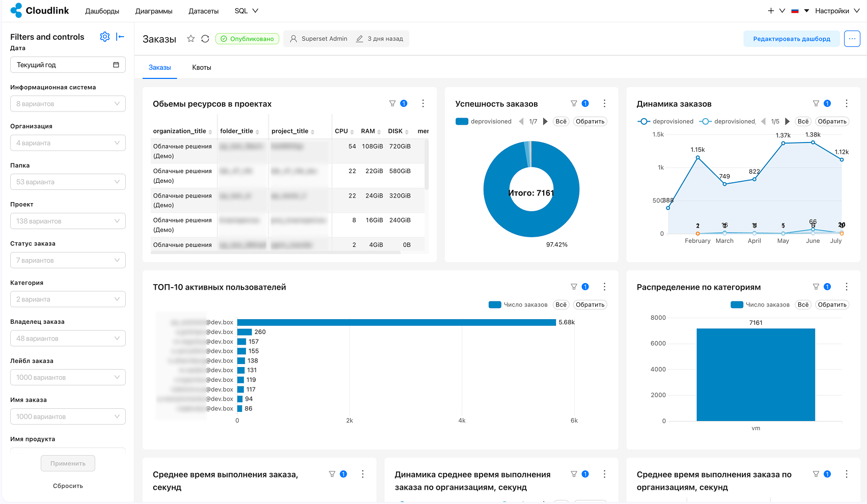Viewport: 867px width, 504px height.
Task: Click Обратить in Динамика заказов legend
Action: pyautogui.click(x=832, y=121)
